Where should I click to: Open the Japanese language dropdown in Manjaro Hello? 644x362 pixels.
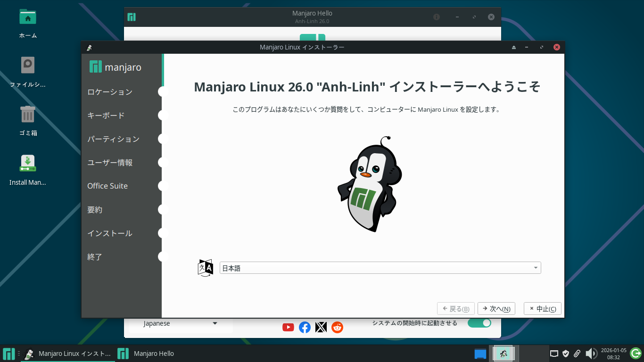pyautogui.click(x=181, y=324)
